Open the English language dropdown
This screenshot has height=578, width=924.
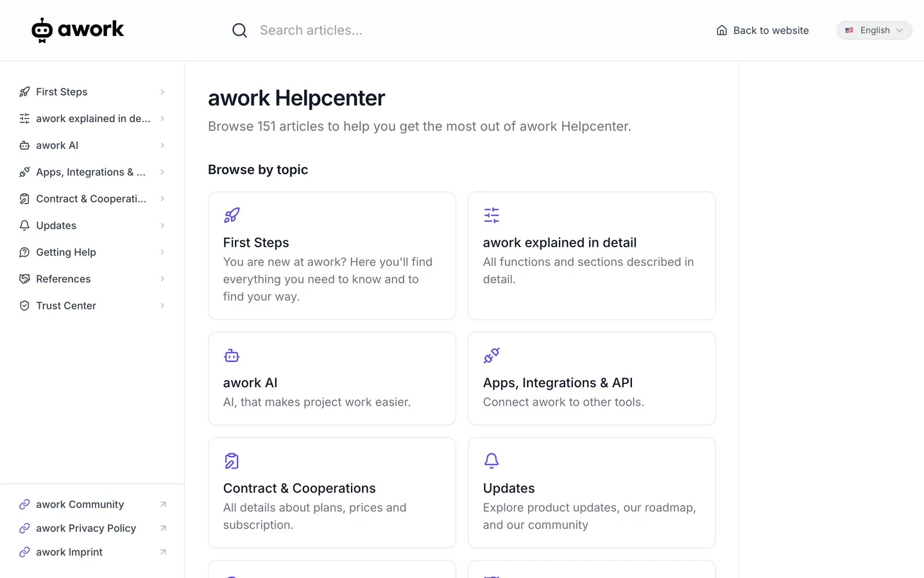click(874, 30)
